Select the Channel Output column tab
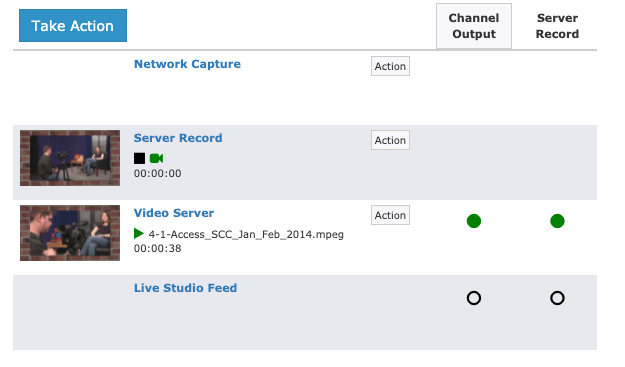 pos(474,26)
